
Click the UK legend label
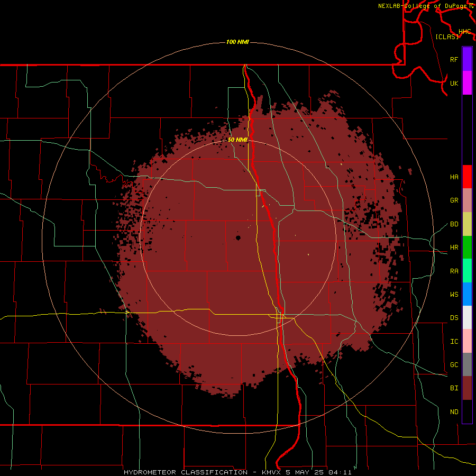pyautogui.click(x=454, y=83)
